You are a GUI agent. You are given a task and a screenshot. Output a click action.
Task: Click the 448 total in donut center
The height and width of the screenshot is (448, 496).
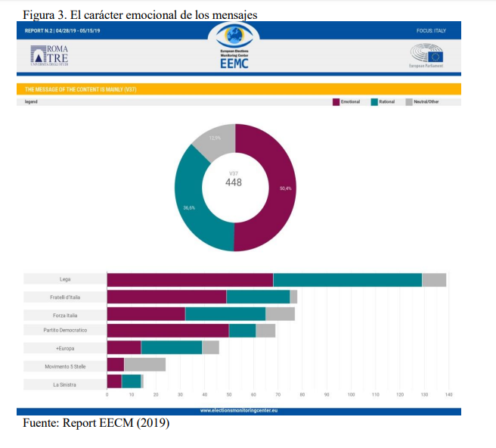click(234, 182)
